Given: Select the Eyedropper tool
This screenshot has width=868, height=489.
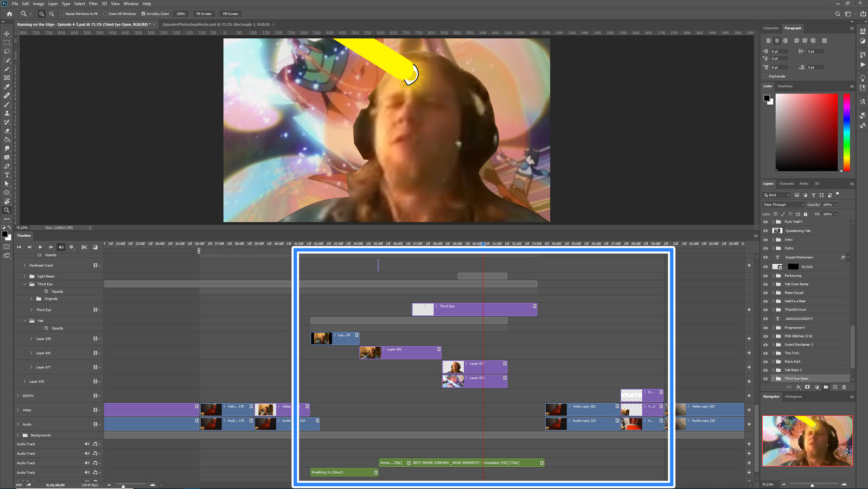Looking at the screenshot, I should [7, 86].
